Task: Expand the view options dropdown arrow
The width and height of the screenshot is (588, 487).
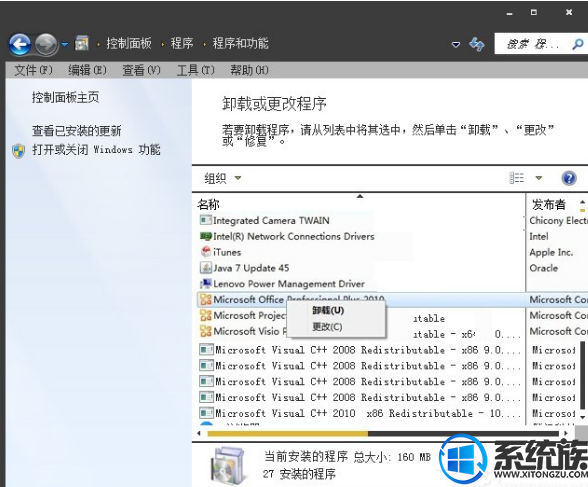Action: [x=538, y=178]
